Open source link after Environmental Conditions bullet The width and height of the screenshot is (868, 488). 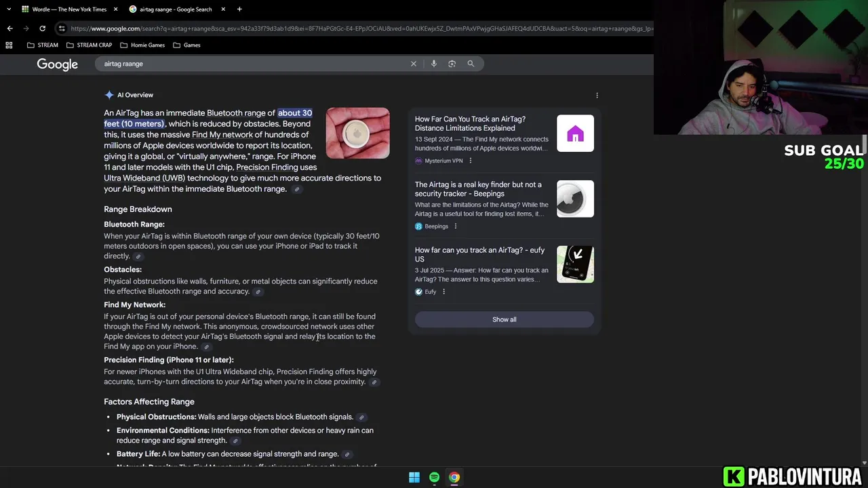point(235,441)
